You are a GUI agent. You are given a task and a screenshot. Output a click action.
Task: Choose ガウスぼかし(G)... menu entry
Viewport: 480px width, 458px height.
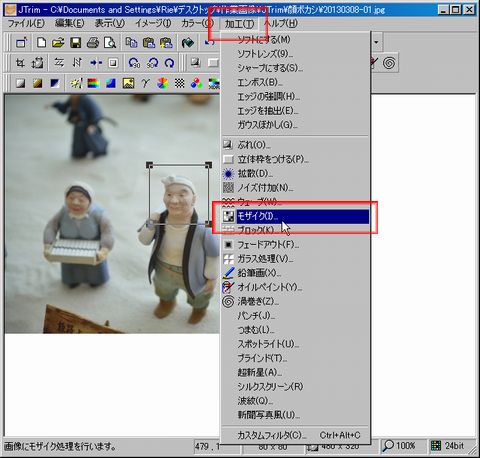coord(296,125)
